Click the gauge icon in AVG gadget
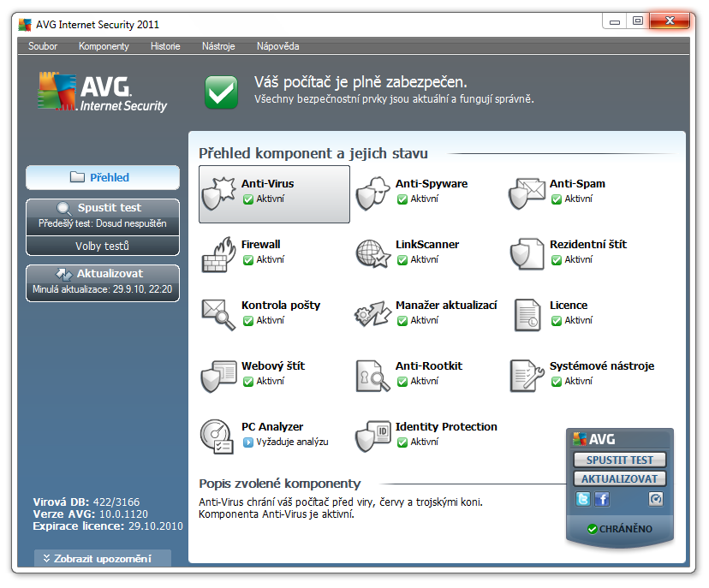 click(656, 499)
